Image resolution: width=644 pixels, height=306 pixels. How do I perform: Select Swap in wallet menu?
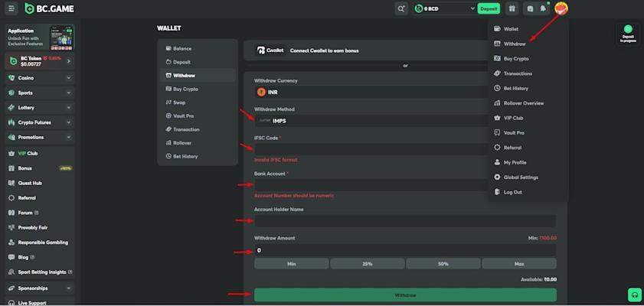coord(198,103)
